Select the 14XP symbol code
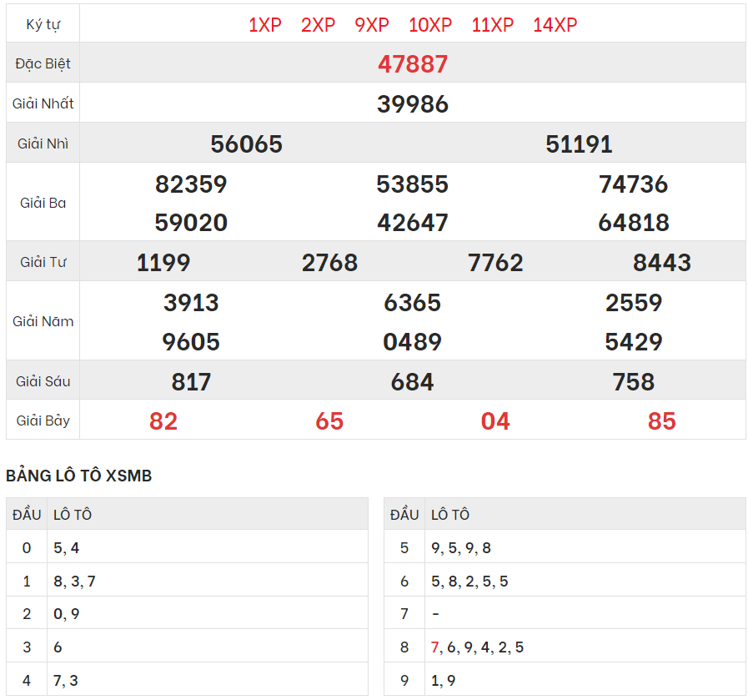The image size is (748, 700). 555,25
